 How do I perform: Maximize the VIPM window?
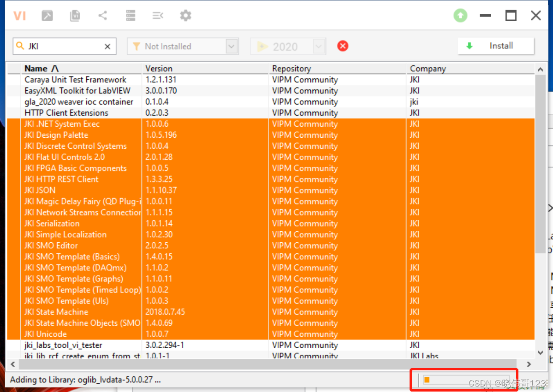[511, 16]
